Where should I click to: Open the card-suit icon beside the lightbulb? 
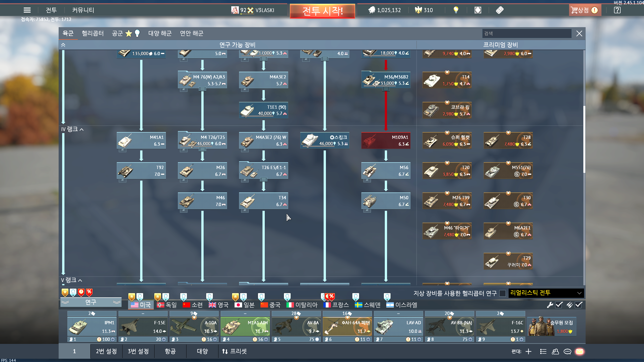(478, 10)
